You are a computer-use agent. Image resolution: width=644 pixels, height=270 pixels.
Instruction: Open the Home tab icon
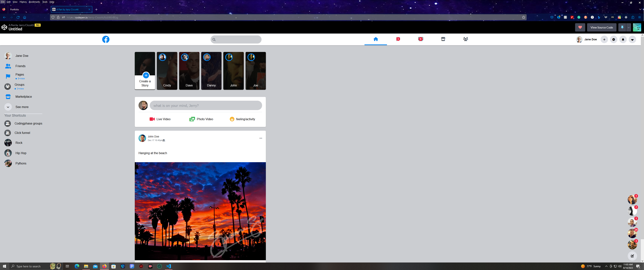pyautogui.click(x=376, y=39)
